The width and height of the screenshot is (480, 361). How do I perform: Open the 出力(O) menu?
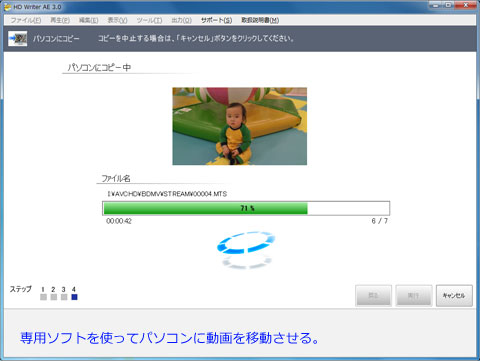(181, 20)
